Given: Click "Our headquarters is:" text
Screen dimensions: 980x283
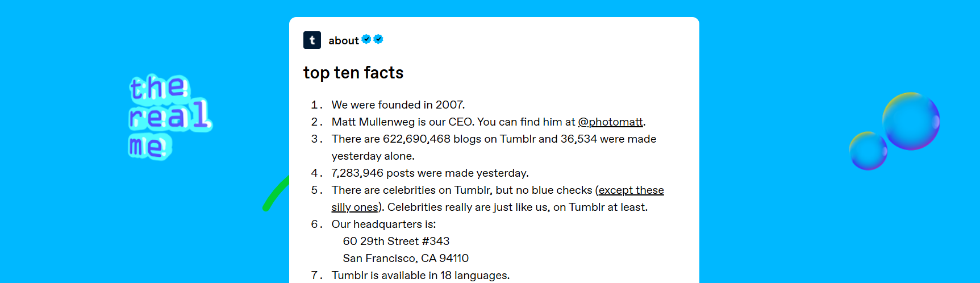Looking at the screenshot, I should pos(383,224).
